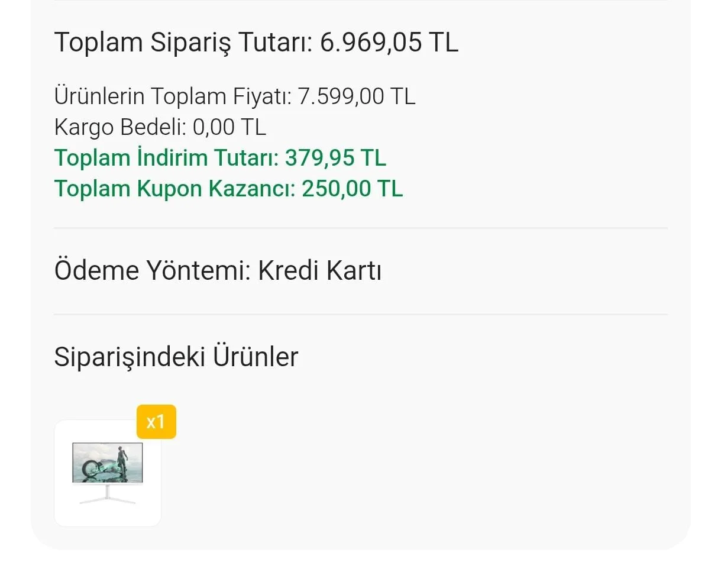Image resolution: width=721 pixels, height=588 pixels.
Task: Select the 'Toplam Sipariş Tutarı' label
Action: click(x=183, y=43)
